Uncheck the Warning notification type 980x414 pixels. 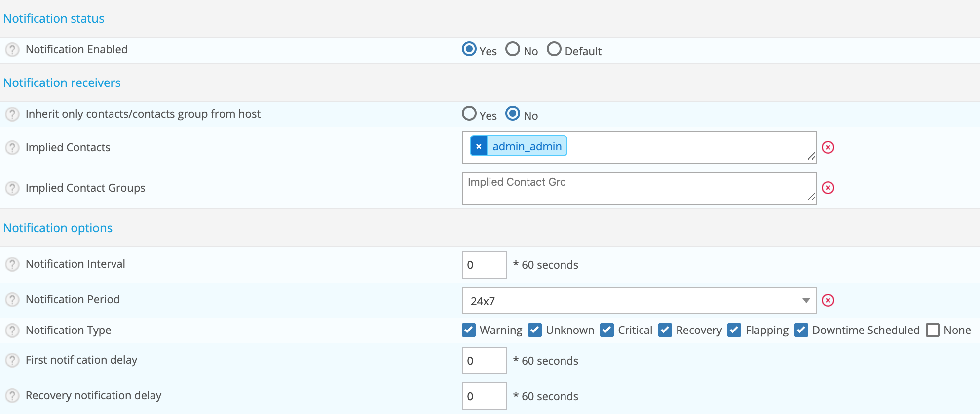469,330
